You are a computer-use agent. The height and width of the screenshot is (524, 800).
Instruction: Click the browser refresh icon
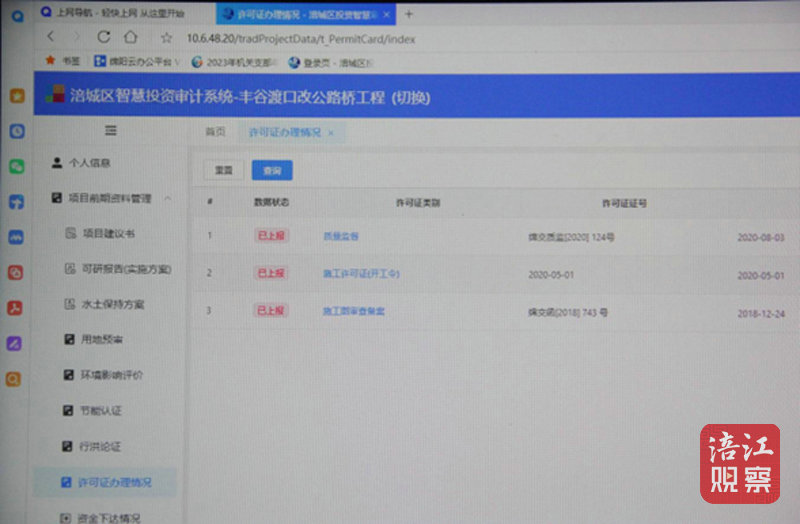pyautogui.click(x=103, y=38)
